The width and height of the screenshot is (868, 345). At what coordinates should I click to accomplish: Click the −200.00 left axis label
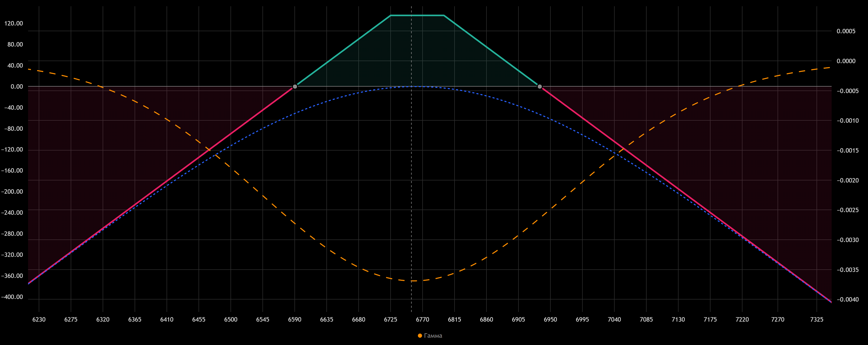[12, 192]
